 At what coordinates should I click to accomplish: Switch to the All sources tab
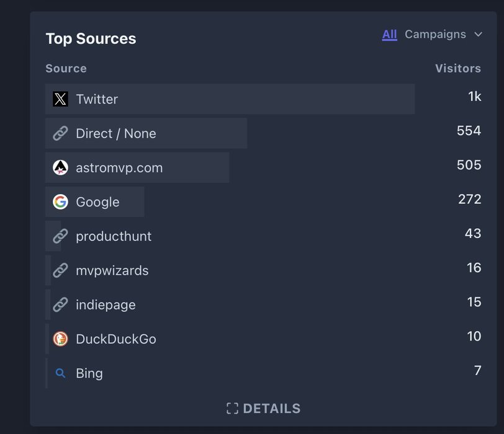point(389,35)
